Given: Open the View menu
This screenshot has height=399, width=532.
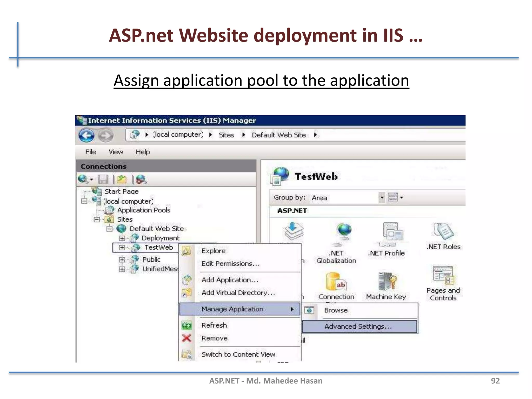Looking at the screenshot, I should point(116,152).
